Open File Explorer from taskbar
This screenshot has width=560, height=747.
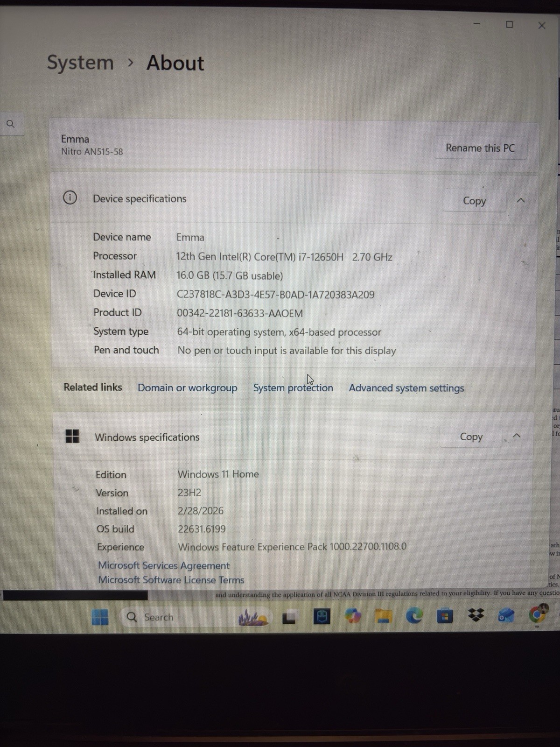383,617
